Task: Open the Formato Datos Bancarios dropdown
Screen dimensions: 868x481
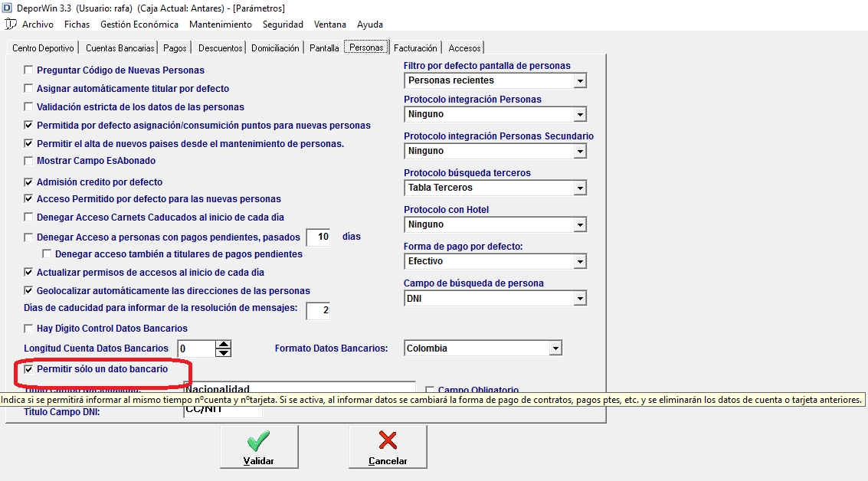Action: point(555,348)
